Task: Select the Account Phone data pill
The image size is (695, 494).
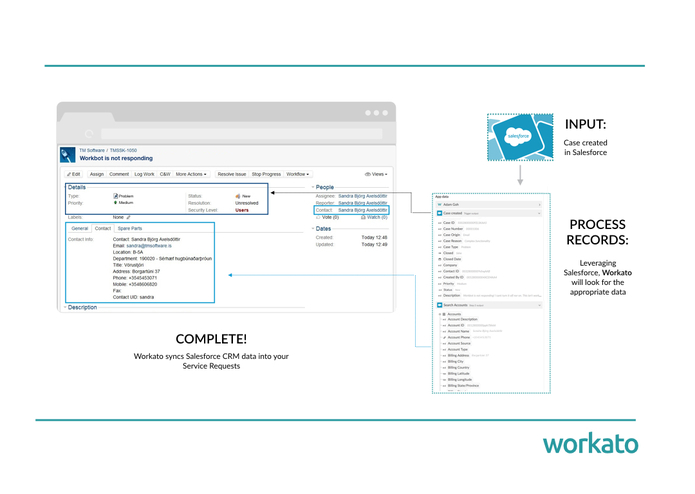Action: pyautogui.click(x=459, y=338)
